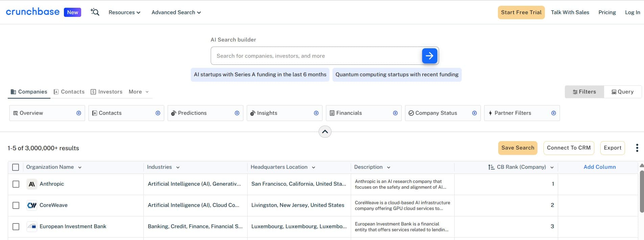Click the results table vertical scrollbar
The image size is (644, 240).
coord(641,191)
